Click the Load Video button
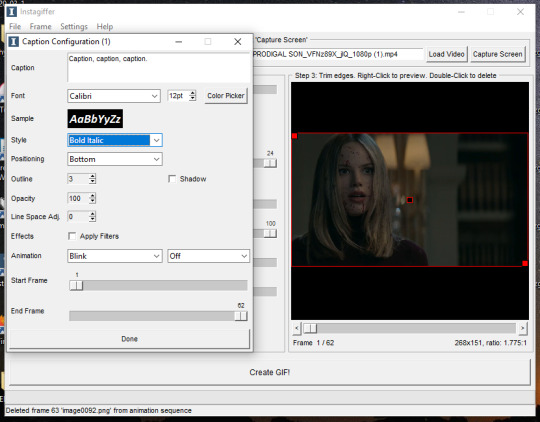540x422 pixels. (446, 54)
